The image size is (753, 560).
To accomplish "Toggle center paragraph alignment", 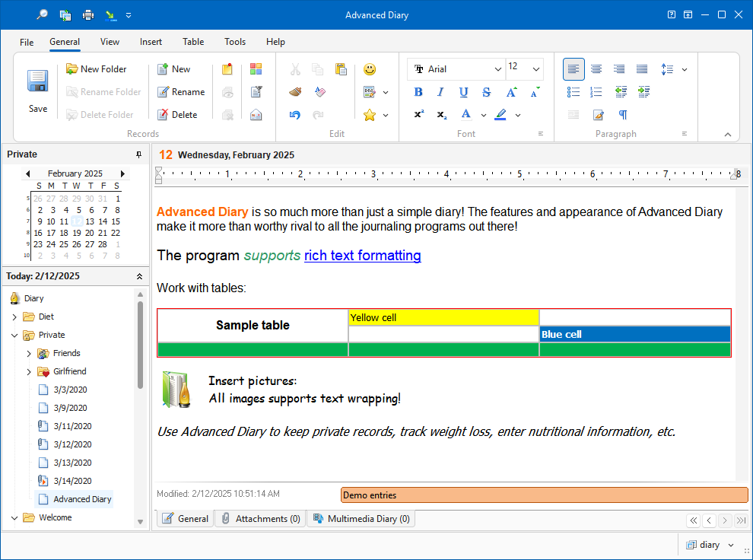I will (596, 69).
